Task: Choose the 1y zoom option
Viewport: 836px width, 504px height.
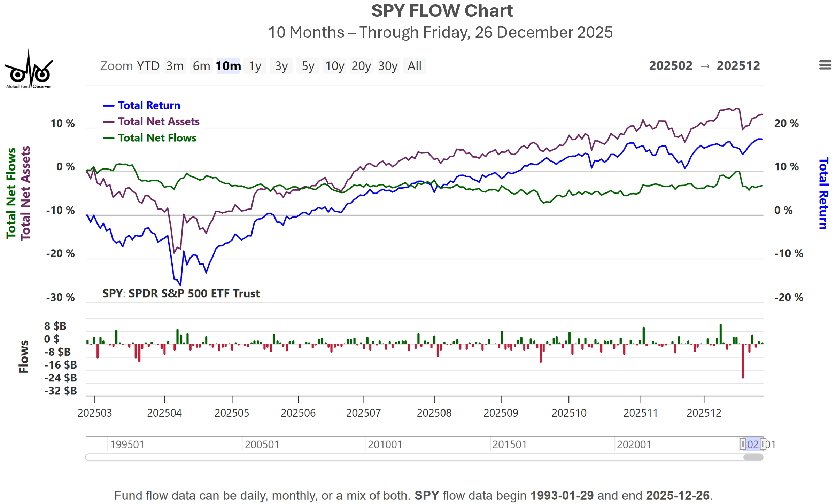Action: 255,66
